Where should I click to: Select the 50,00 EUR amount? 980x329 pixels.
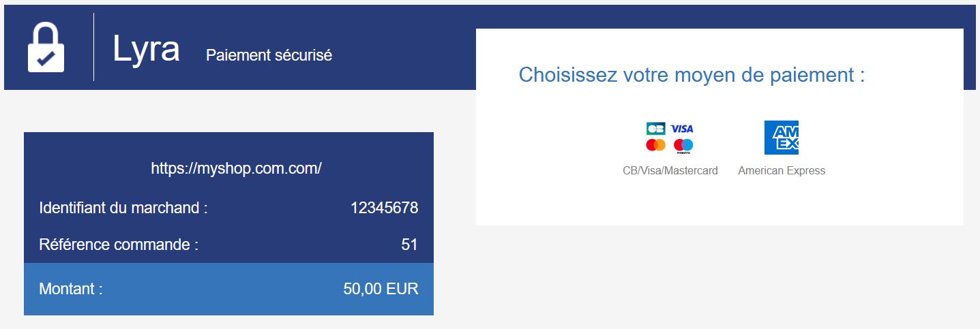coord(381,289)
